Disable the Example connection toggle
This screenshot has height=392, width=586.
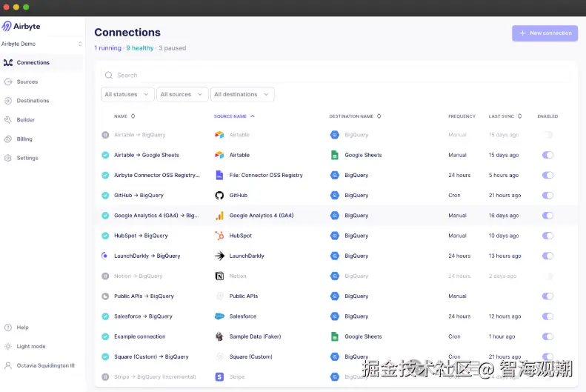[x=547, y=336]
